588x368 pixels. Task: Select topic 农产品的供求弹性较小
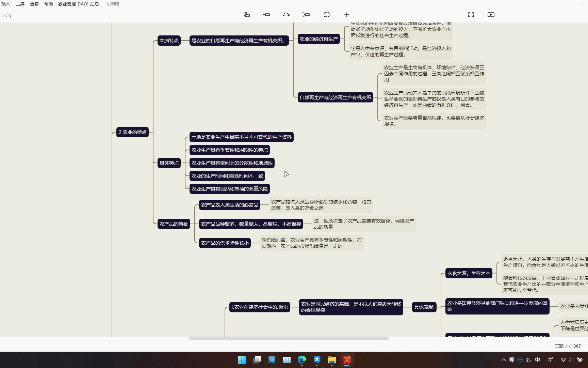coord(225,243)
